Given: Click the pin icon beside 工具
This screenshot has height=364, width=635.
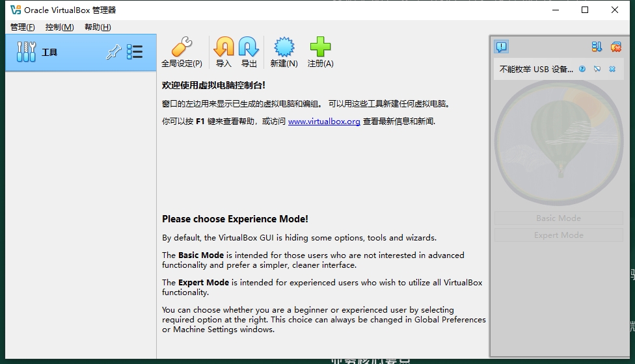Looking at the screenshot, I should point(113,52).
